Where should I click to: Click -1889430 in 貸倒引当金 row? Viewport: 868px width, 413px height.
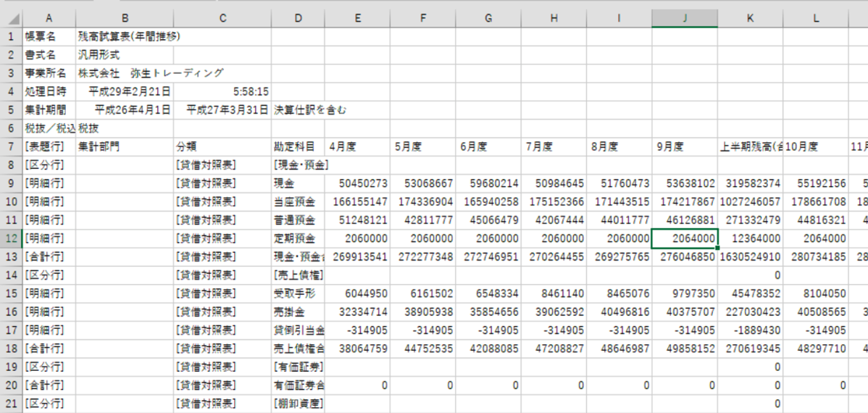click(x=750, y=330)
